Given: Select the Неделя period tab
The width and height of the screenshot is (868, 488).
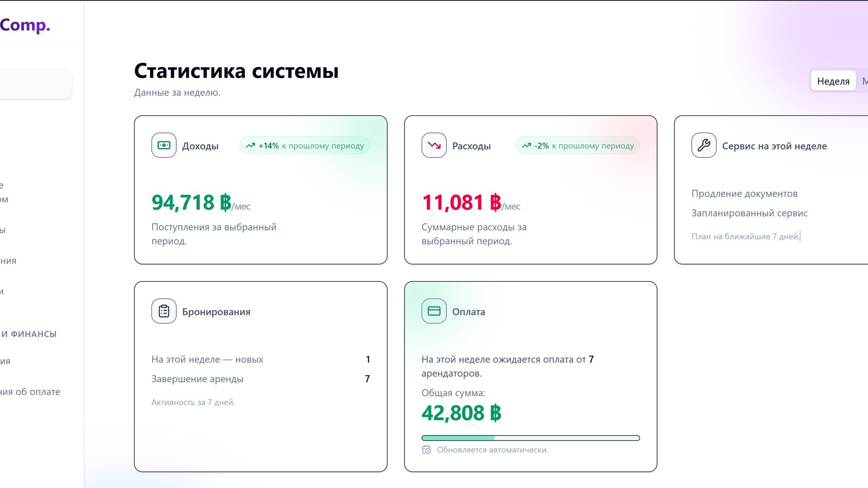Looking at the screenshot, I should coord(833,81).
